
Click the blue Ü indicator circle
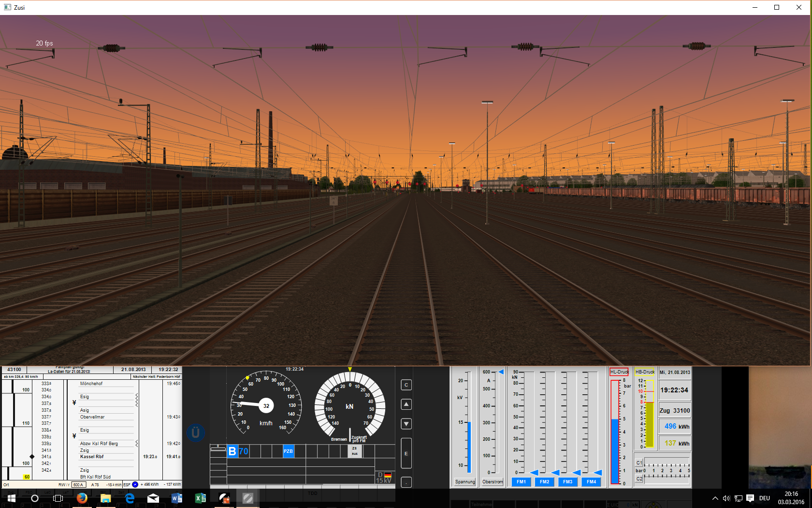tap(195, 433)
